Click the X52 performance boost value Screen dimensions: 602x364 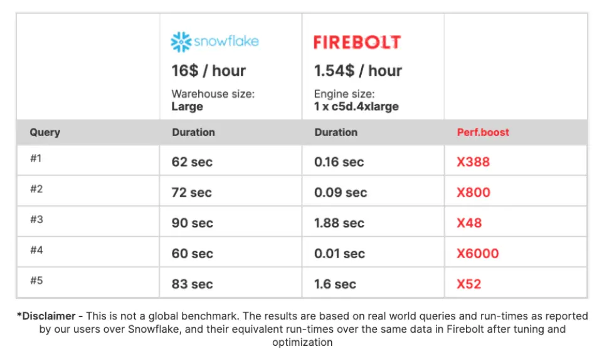pos(468,284)
